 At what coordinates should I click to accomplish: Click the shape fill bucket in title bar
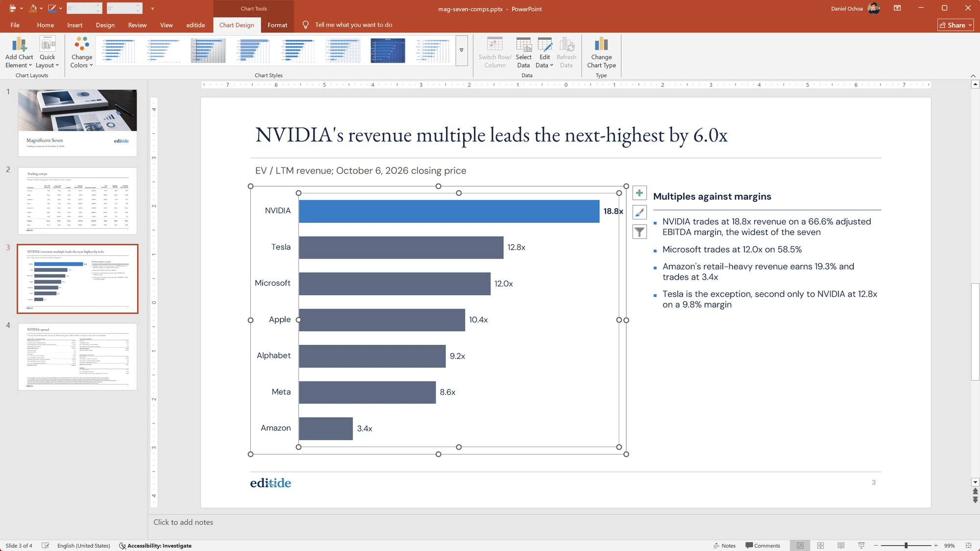coord(33,8)
